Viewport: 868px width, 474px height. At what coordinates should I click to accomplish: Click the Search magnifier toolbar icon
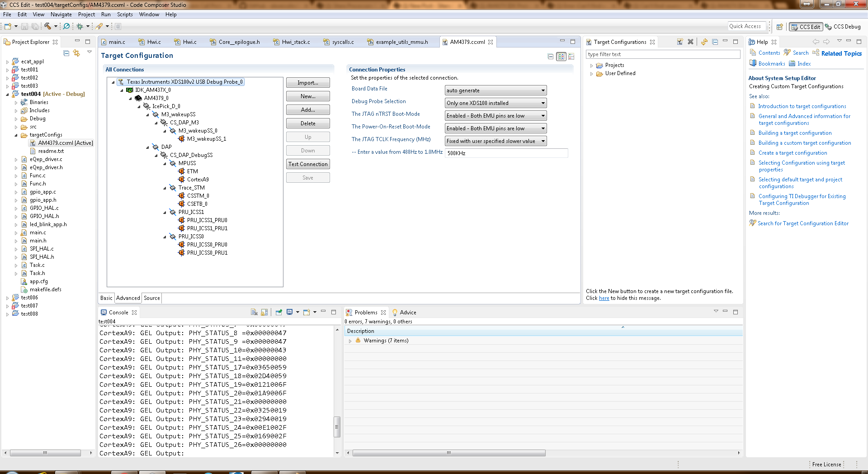tap(66, 26)
